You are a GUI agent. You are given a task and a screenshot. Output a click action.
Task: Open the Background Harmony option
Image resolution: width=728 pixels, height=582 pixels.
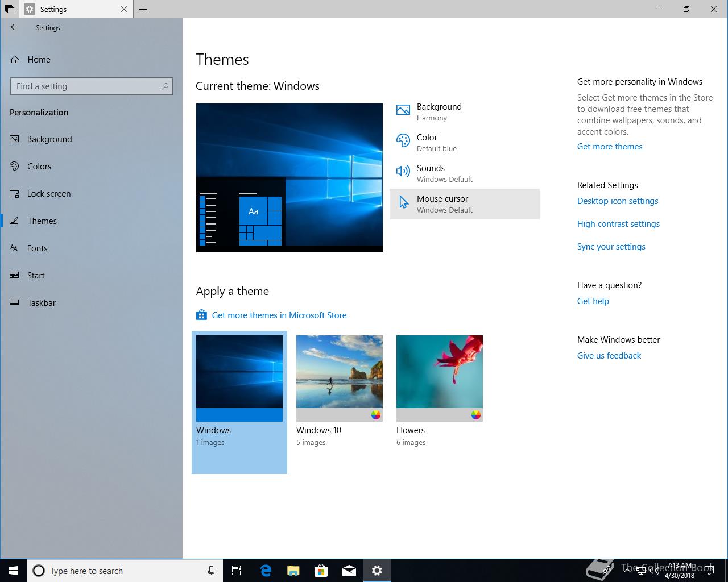(x=465, y=112)
